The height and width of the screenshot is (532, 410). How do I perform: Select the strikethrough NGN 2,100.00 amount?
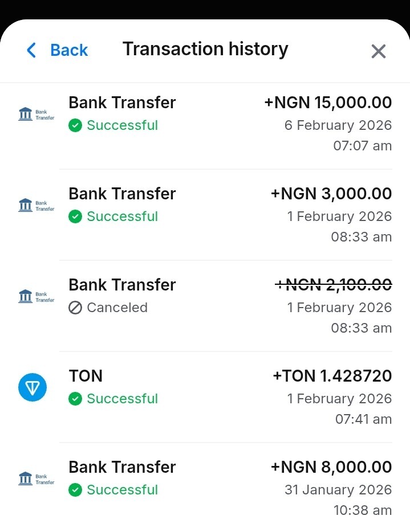coord(334,285)
